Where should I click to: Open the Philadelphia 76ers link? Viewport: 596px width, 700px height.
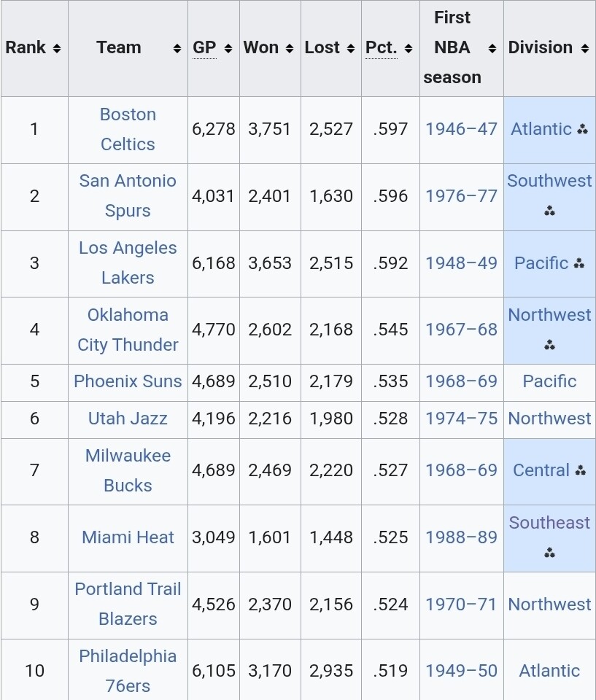128,671
